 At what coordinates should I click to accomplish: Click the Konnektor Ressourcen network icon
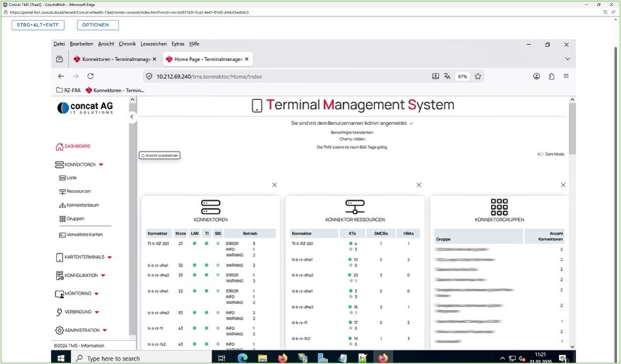pos(355,207)
